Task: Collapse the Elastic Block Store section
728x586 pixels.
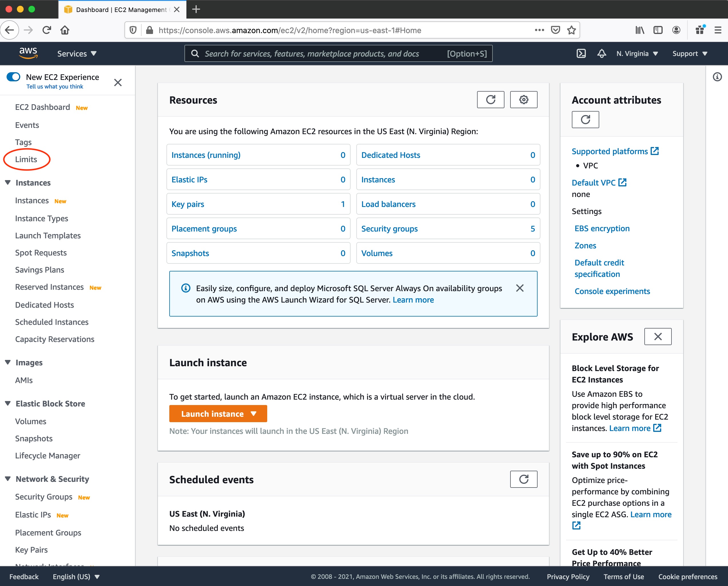Action: [x=8, y=404]
